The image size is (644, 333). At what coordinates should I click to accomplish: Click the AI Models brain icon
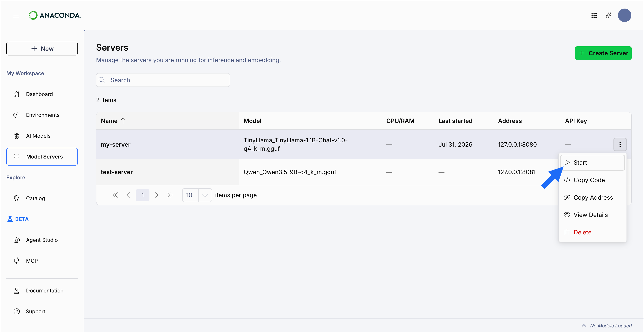point(17,136)
